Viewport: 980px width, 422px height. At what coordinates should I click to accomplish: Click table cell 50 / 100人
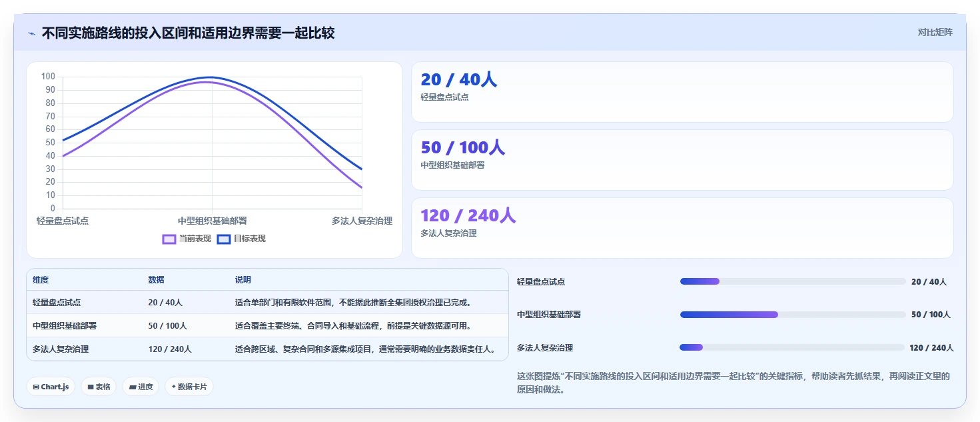(x=167, y=326)
